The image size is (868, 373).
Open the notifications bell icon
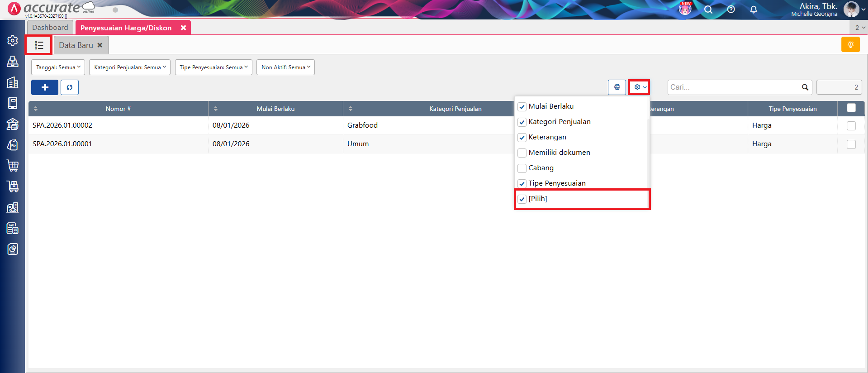click(753, 10)
